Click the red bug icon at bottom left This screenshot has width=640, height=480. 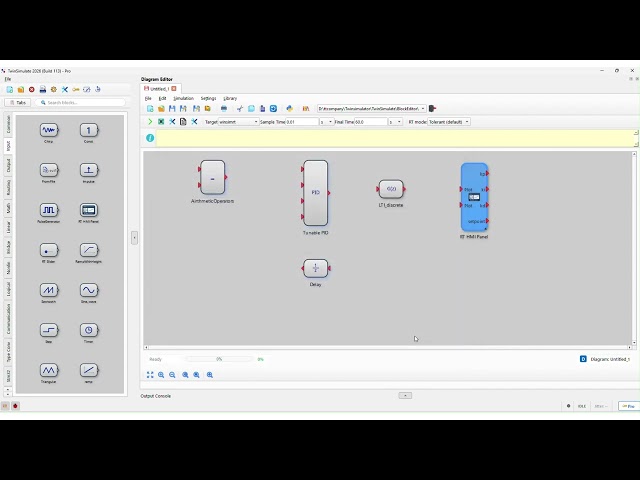[x=16, y=406]
